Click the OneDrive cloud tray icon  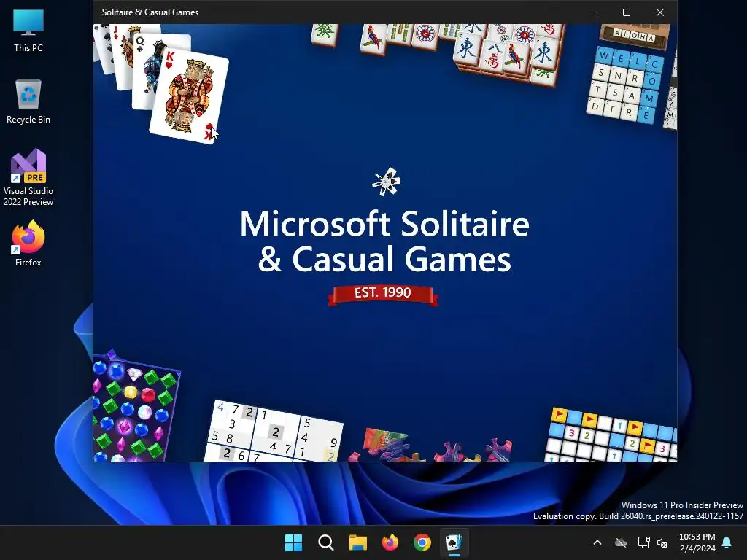click(621, 542)
